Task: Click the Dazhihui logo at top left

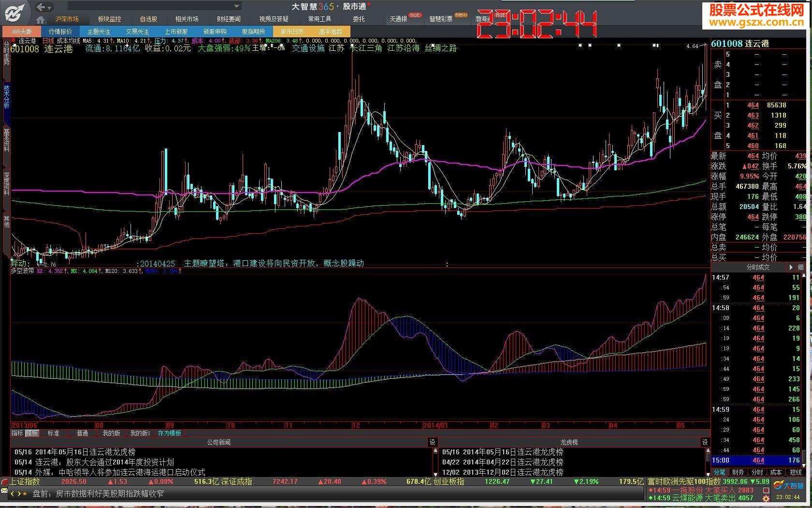Action: (14, 12)
